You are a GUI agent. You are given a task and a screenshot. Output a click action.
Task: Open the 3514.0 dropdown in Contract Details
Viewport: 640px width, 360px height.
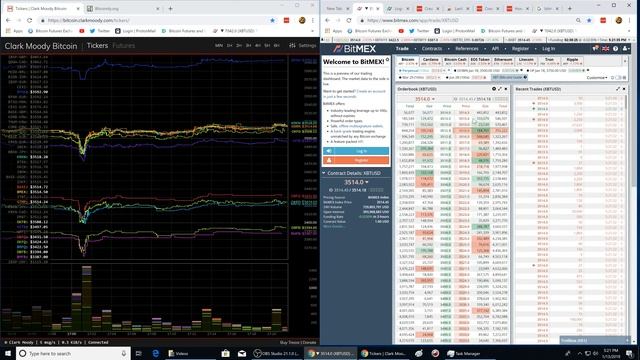click(x=356, y=182)
